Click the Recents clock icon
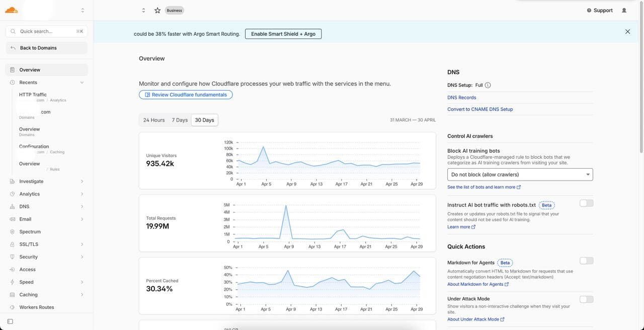644x330 pixels. (x=12, y=82)
